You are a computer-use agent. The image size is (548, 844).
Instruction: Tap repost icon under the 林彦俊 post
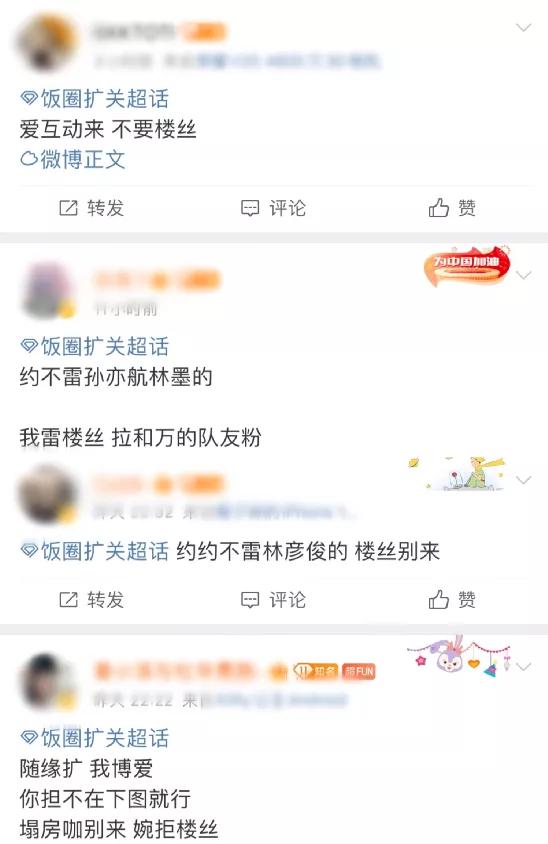(x=68, y=599)
